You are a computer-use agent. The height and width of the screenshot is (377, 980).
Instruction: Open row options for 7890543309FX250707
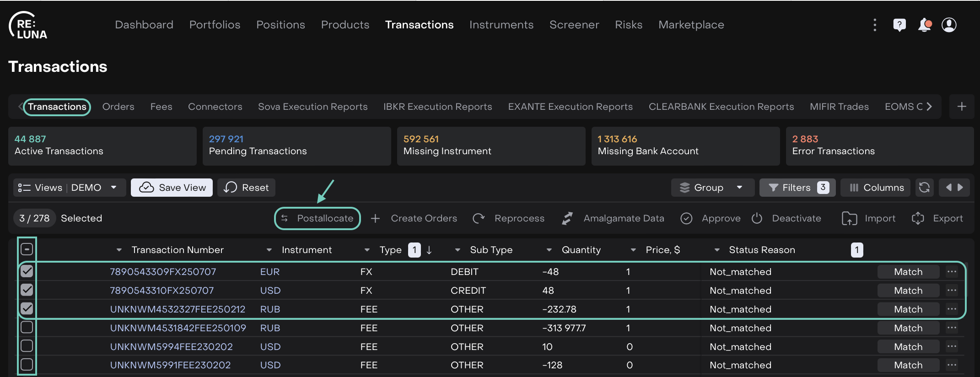[952, 272]
